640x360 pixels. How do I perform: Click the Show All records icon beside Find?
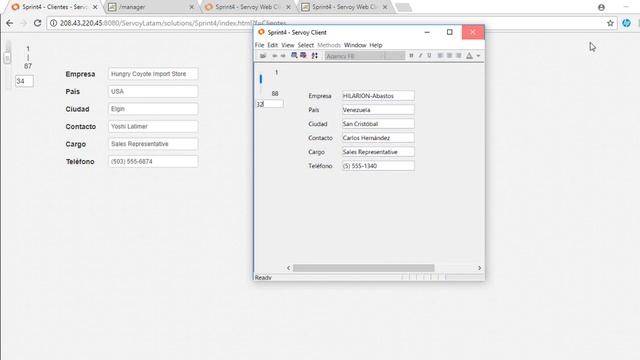tap(303, 56)
